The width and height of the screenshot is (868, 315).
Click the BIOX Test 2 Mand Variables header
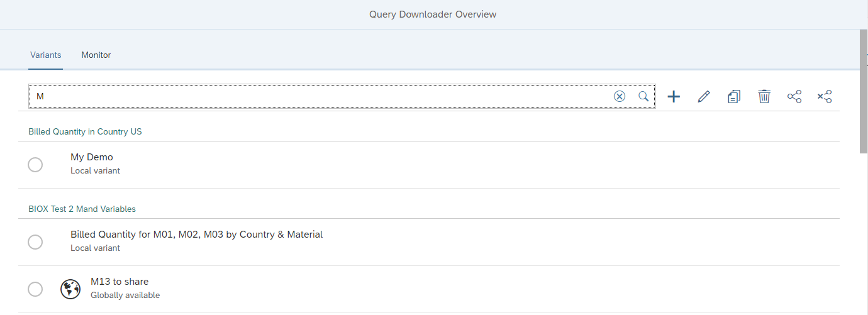[82, 209]
